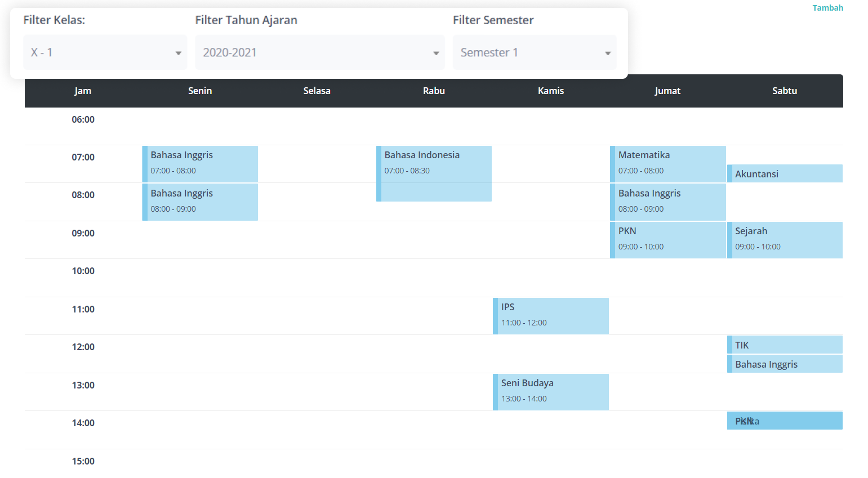Open Friday 08:00 Bahasa Inggris schedule block

point(668,202)
